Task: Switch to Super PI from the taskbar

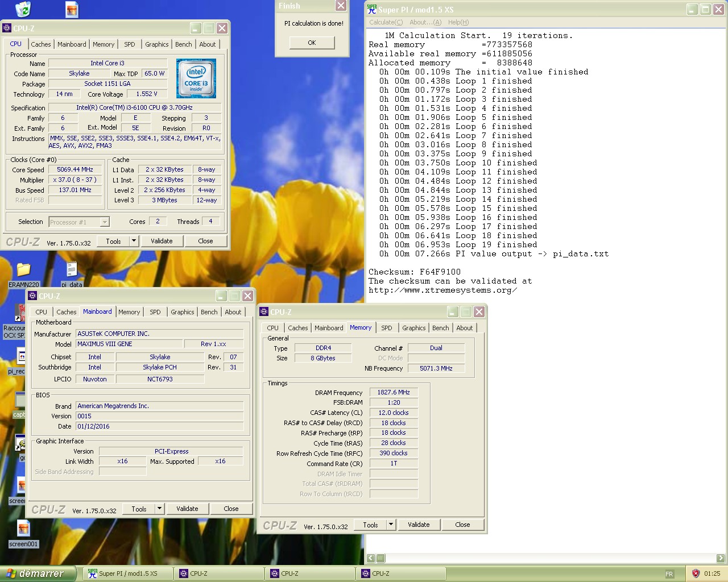Action: click(128, 573)
